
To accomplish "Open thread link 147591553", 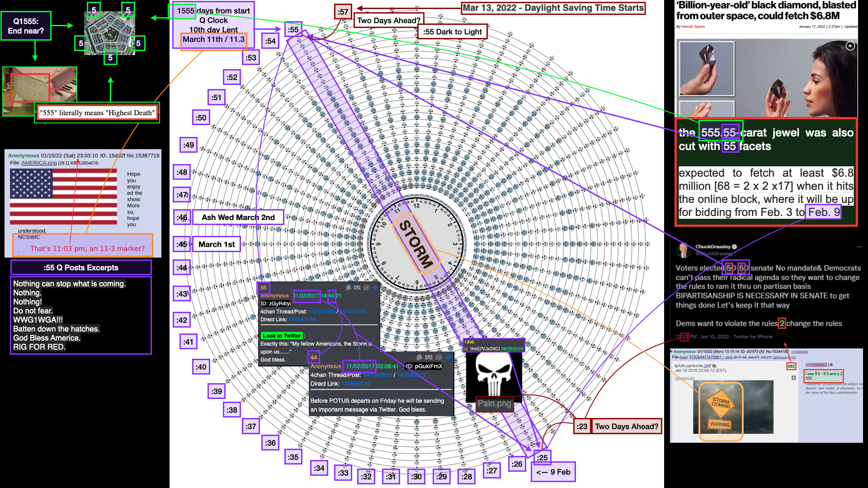I will [x=322, y=312].
